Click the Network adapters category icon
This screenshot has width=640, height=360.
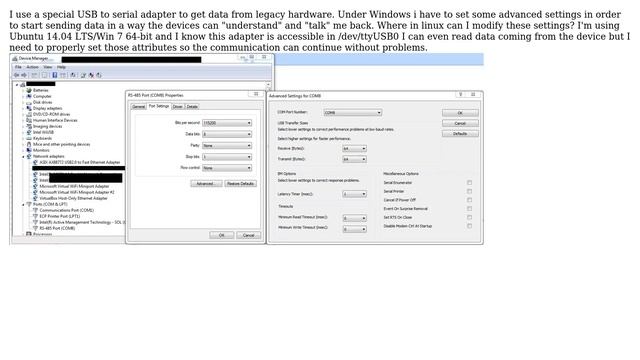click(29, 156)
